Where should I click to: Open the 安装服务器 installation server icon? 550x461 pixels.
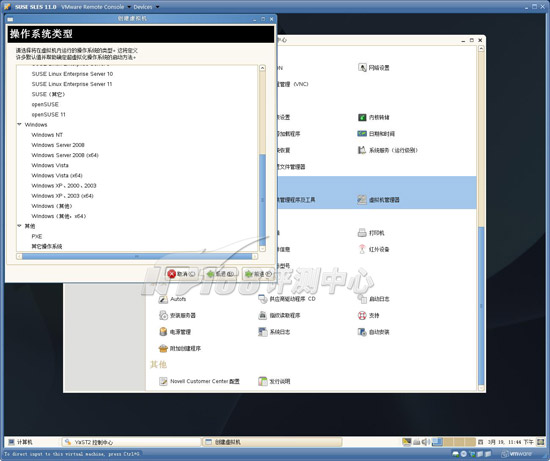[x=163, y=315]
